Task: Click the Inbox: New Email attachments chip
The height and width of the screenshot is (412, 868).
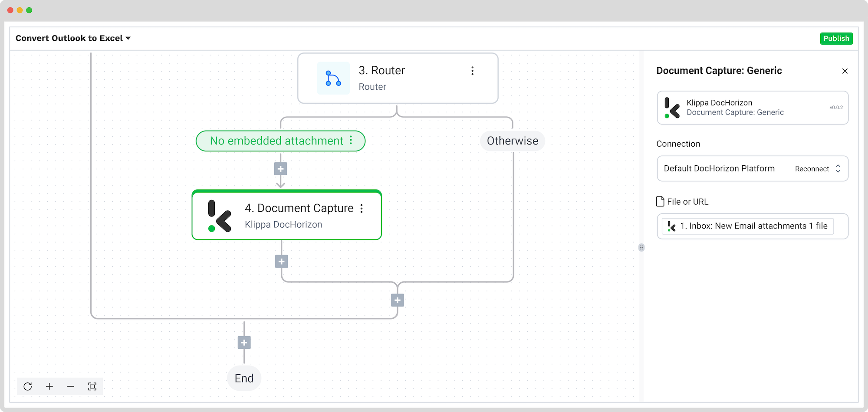Action: point(748,226)
